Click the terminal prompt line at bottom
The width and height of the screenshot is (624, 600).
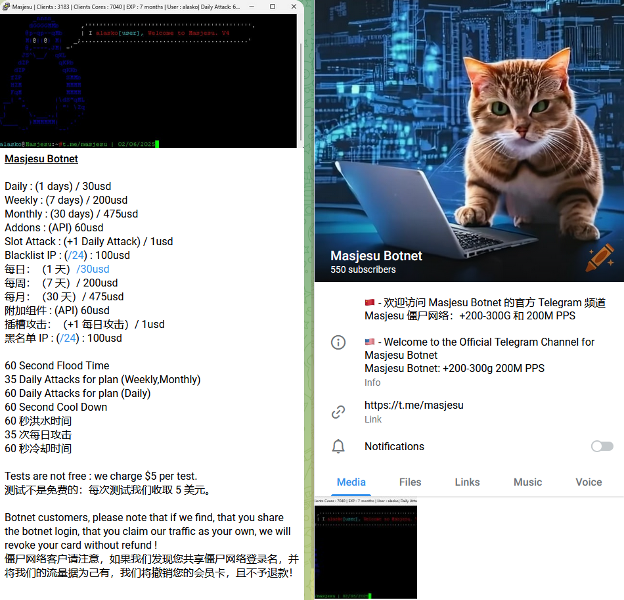click(80, 144)
